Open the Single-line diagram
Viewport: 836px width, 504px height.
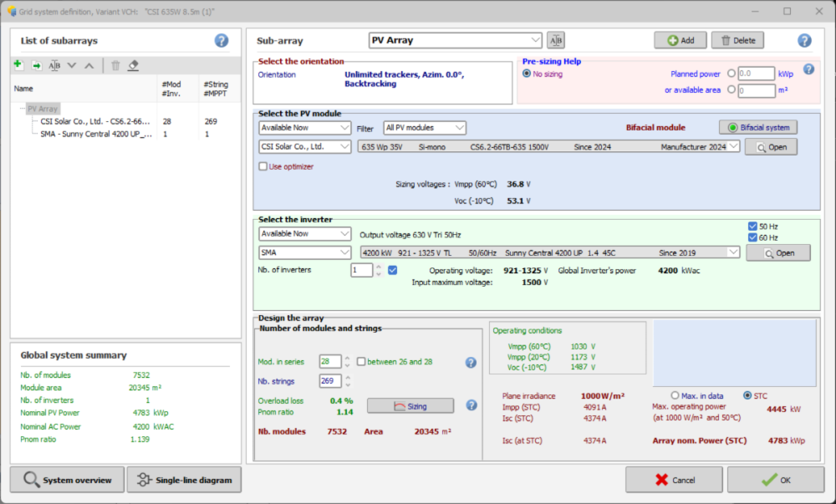(x=184, y=480)
